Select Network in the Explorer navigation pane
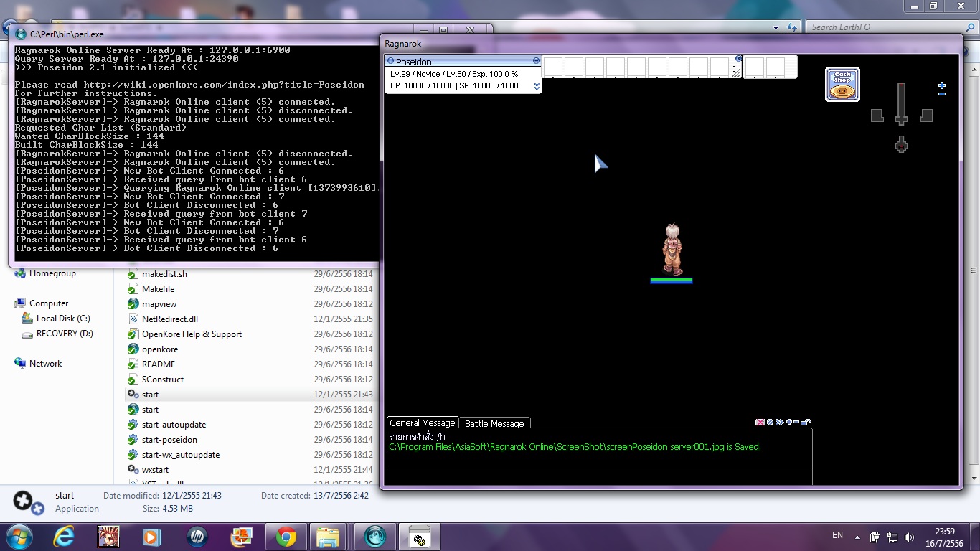Viewport: 980px width, 551px height. (x=45, y=364)
